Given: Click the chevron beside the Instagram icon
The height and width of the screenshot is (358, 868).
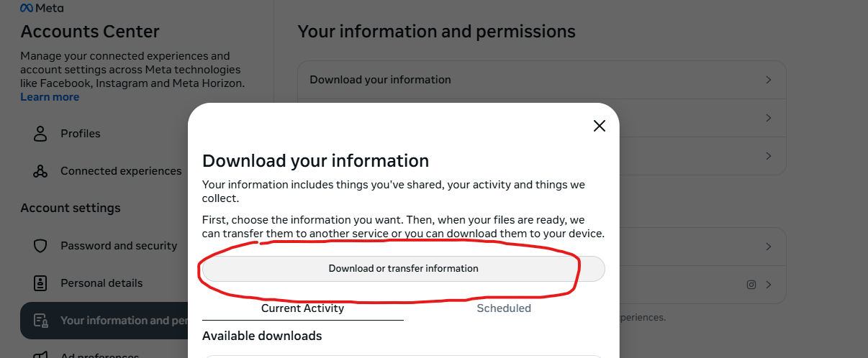Looking at the screenshot, I should click(x=769, y=285).
